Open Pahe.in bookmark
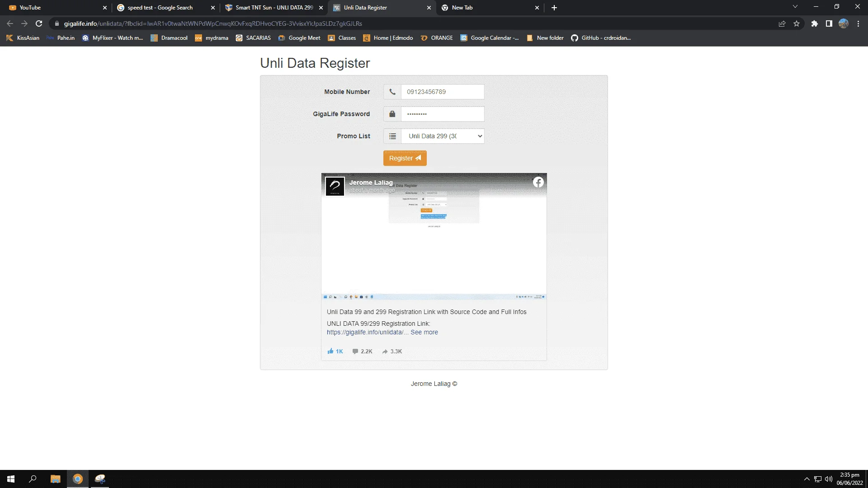The height and width of the screenshot is (488, 868). coord(61,38)
